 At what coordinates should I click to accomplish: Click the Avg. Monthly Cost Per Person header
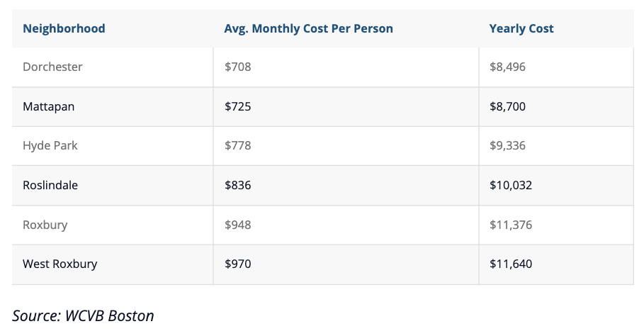pos(308,28)
